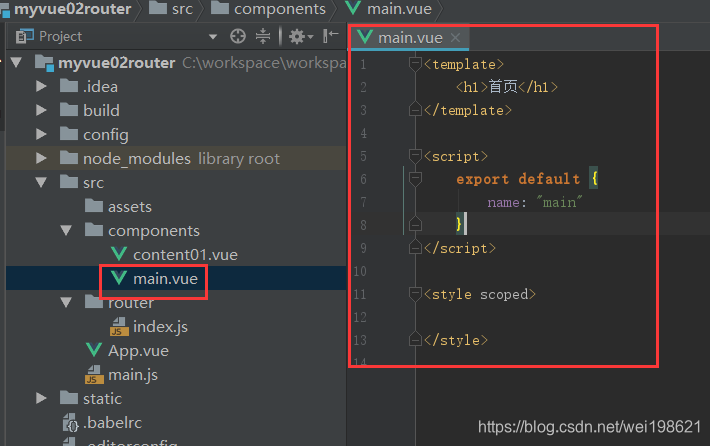
Task: Collapse the myvue02router root node
Action: tap(17, 62)
